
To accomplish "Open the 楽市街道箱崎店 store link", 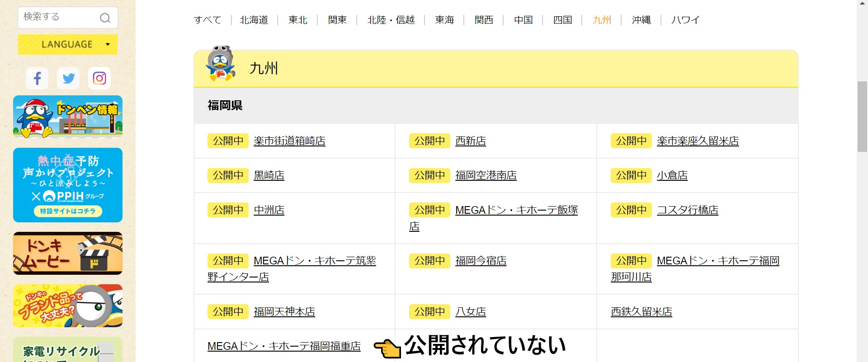I will (x=289, y=141).
